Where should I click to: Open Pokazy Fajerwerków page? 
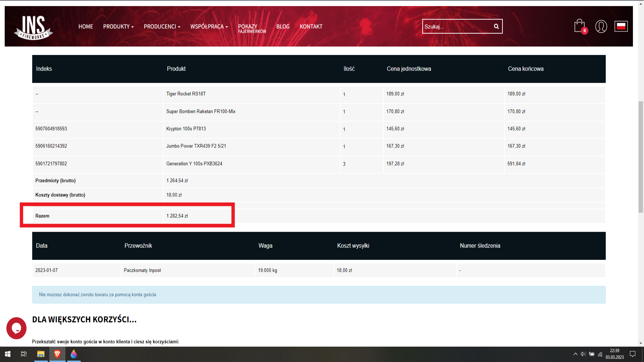click(x=252, y=28)
